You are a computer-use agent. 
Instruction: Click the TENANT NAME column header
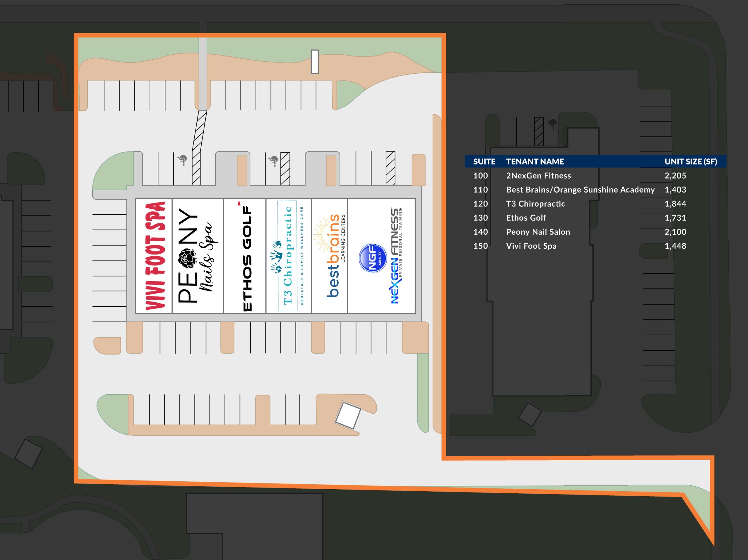coord(535,162)
